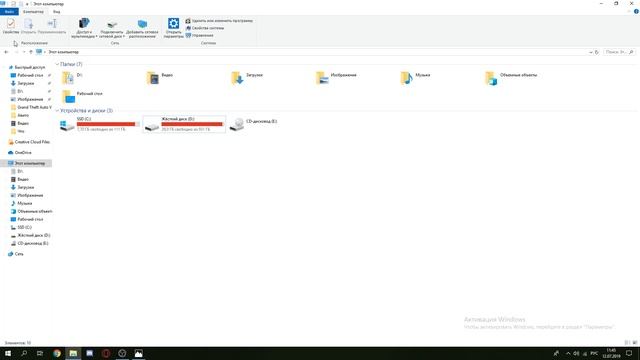This screenshot has height=360, width=640.
Task: Click the Up one level arrow
Action: point(31,52)
